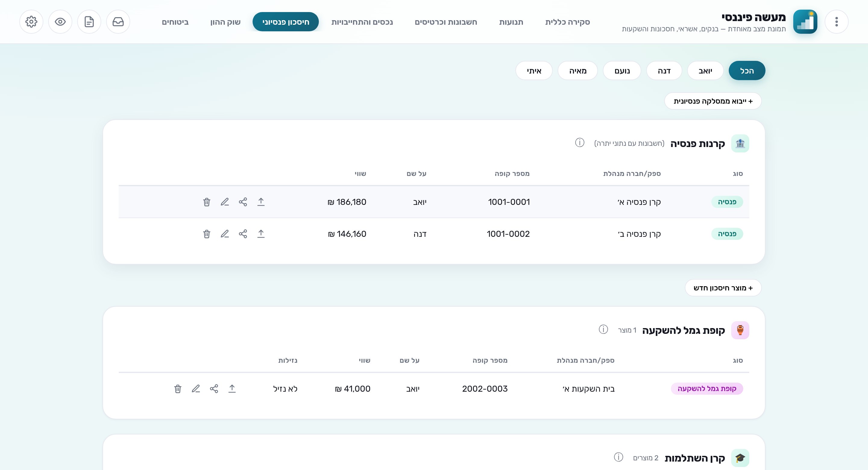
Task: Filter by יואב chip
Action: coord(705,71)
